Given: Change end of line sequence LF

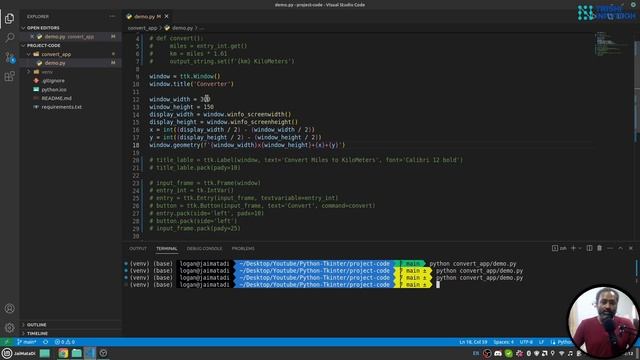Looking at the screenshot, I should pyautogui.click(x=541, y=342).
